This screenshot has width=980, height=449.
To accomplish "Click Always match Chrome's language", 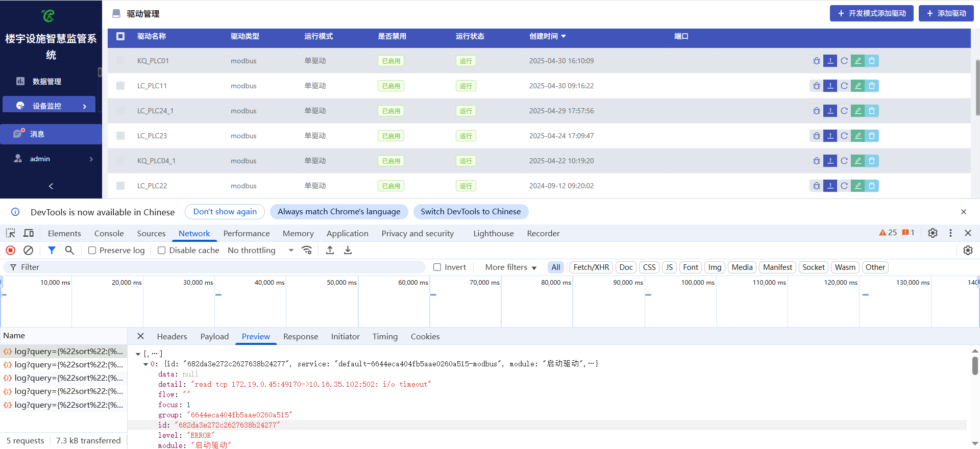I will coord(339,212).
